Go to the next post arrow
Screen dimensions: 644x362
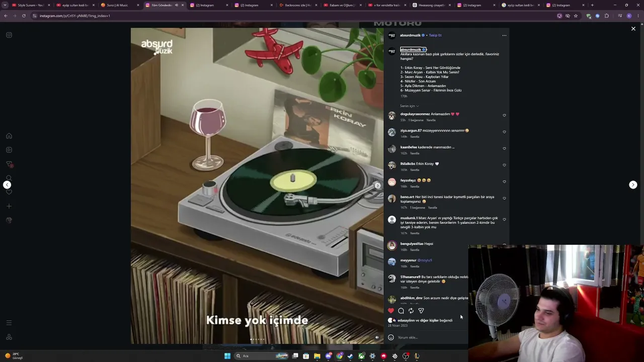point(633,185)
